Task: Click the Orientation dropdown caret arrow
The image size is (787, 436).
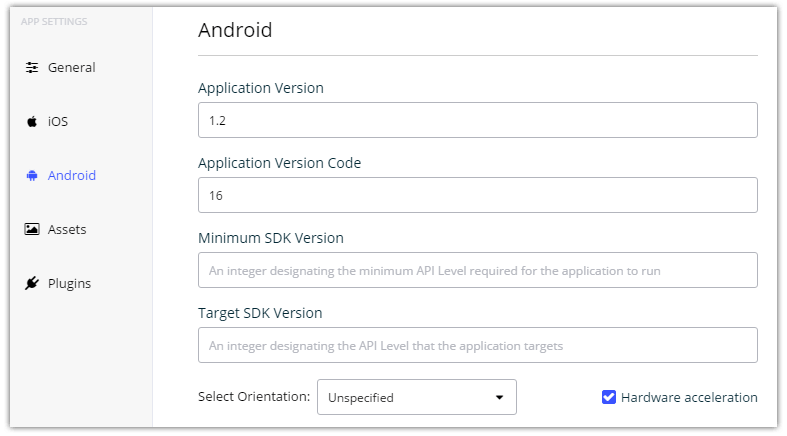Action: (x=499, y=397)
